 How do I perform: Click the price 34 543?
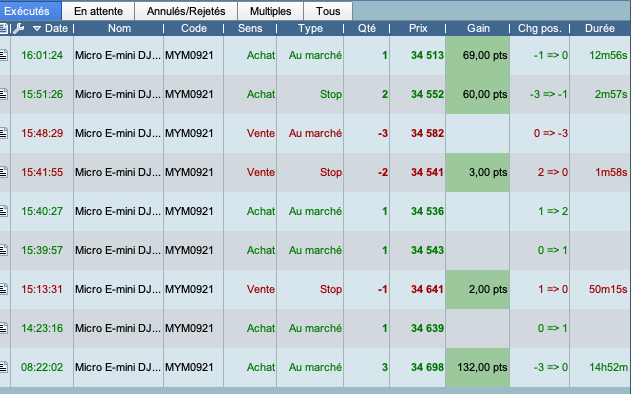[x=427, y=250]
